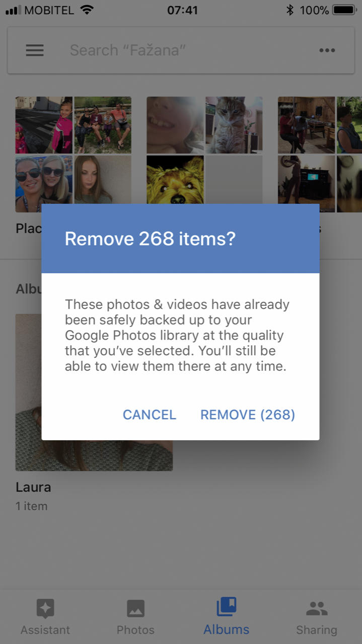Tap the Wi-Fi signal icon
This screenshot has height=644, width=362.
pyautogui.click(x=87, y=10)
